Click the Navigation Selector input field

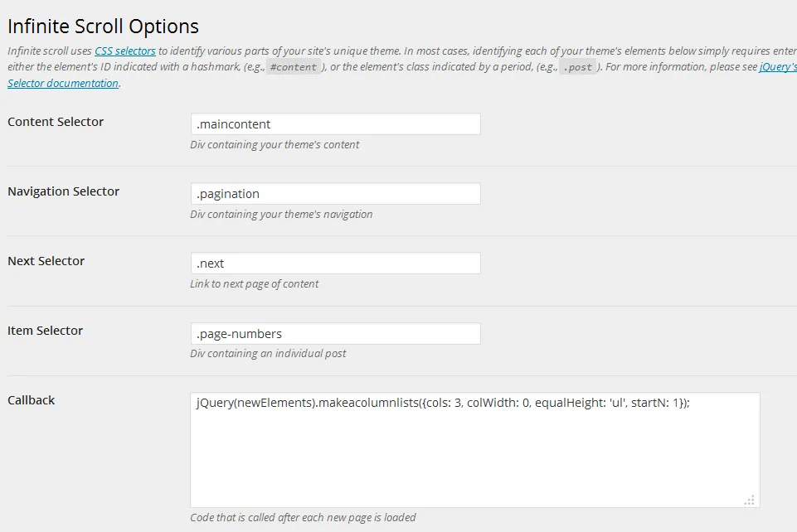[x=336, y=193]
